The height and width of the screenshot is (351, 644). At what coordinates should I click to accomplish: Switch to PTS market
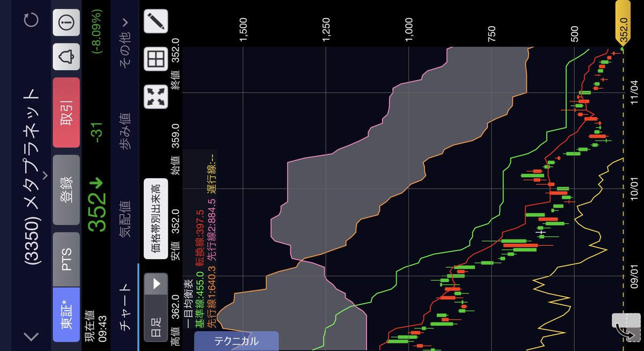[67, 258]
